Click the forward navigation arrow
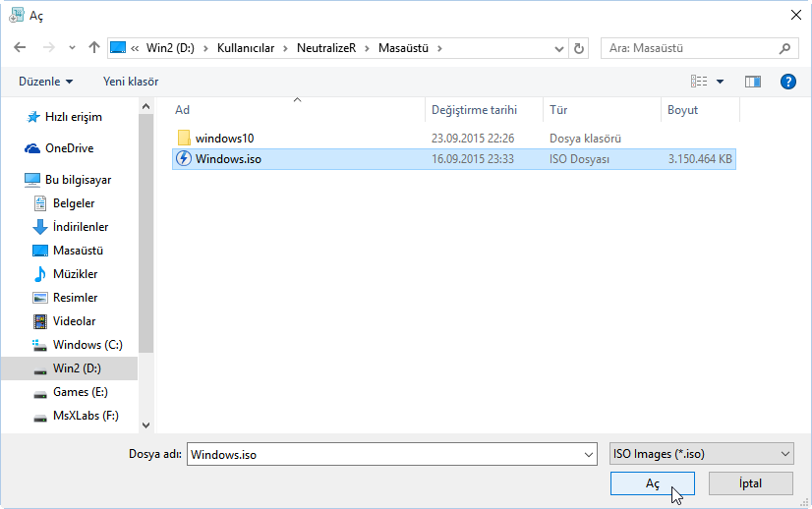The width and height of the screenshot is (812, 509). coord(49,47)
